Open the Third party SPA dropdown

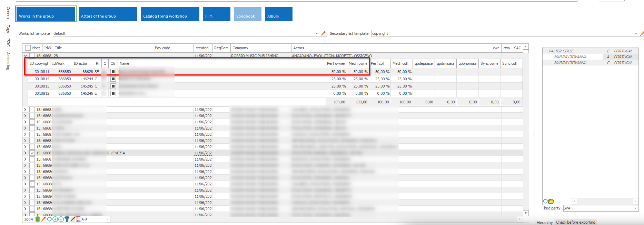click(x=635, y=208)
